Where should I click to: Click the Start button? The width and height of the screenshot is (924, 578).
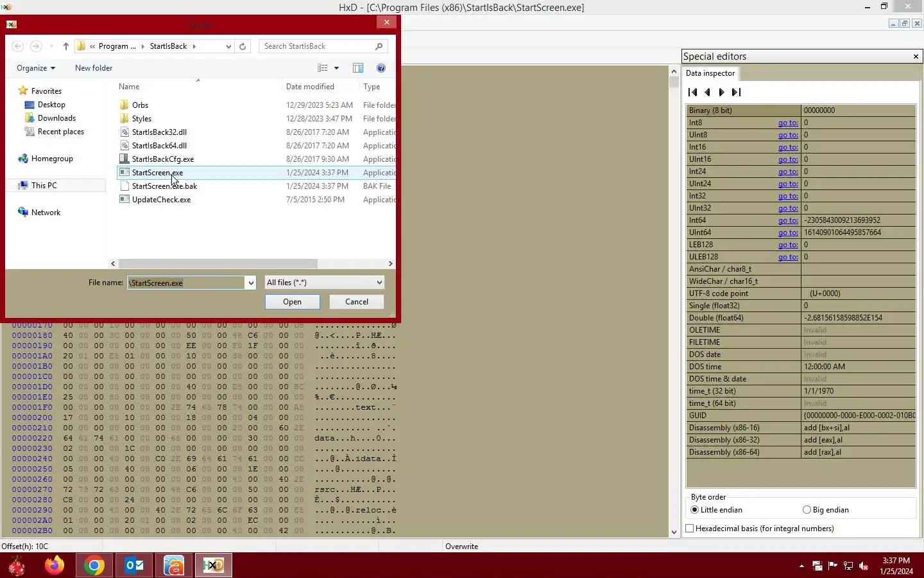(x=17, y=565)
